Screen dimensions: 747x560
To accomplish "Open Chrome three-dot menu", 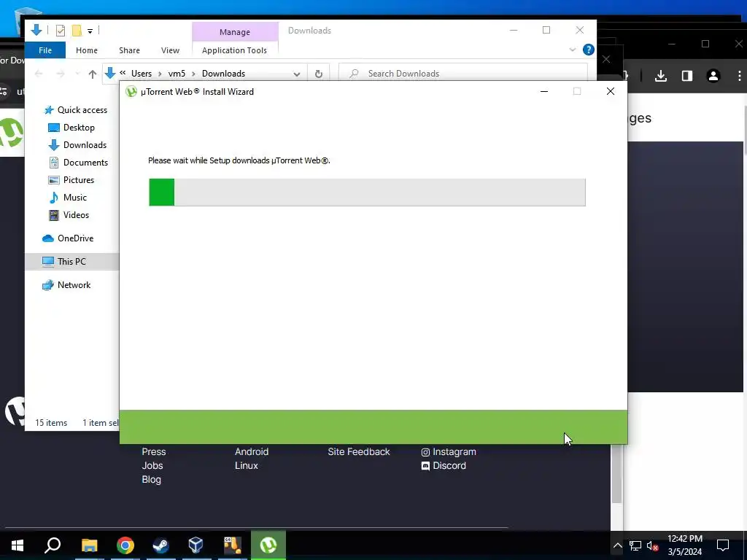I will click(740, 76).
